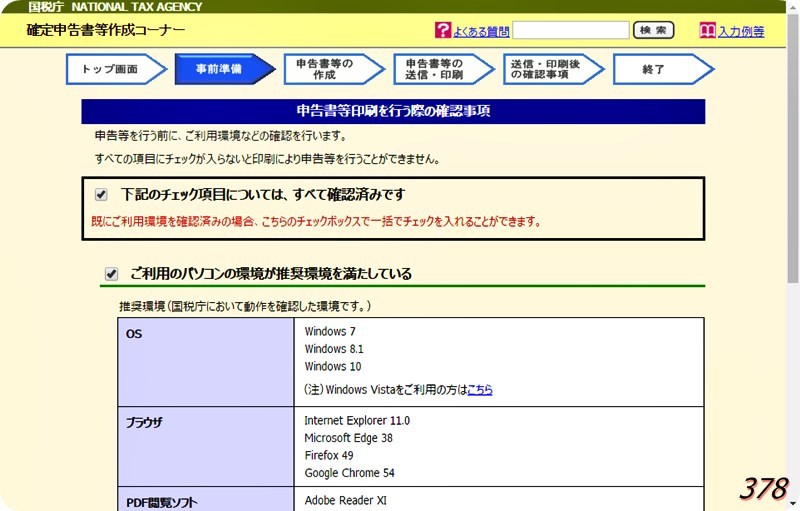Uncheck 下記のチェック項目については、すべて確認済みです checkbox

[x=101, y=194]
